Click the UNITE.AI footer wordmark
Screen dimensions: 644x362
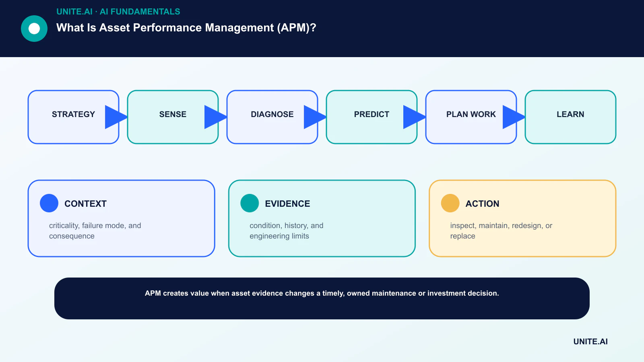point(590,341)
